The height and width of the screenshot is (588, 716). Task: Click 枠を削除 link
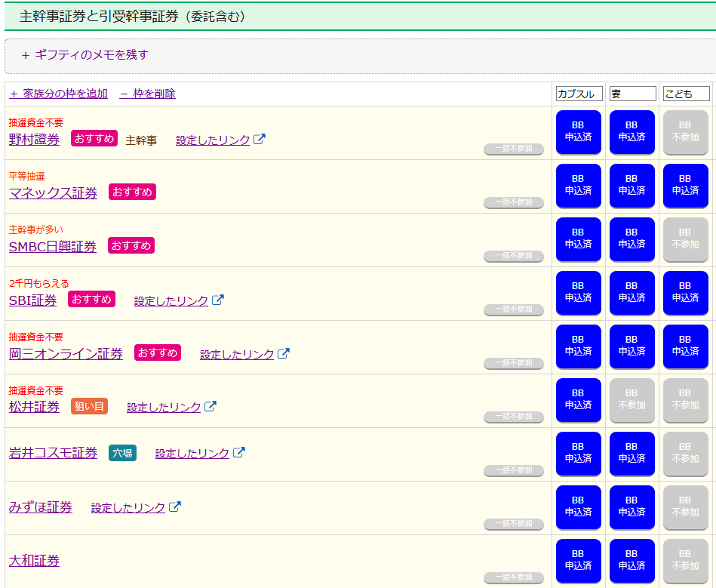148,94
